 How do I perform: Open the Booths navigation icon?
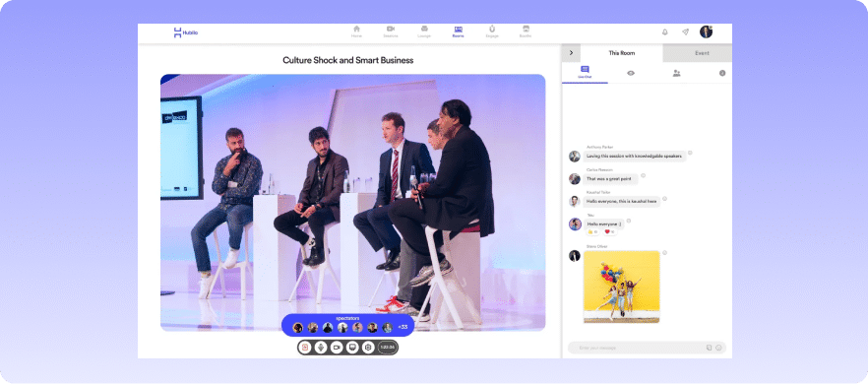526,32
